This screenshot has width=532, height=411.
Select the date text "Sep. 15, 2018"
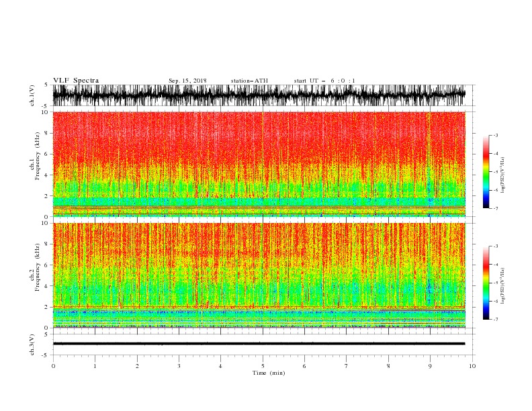[x=187, y=81]
